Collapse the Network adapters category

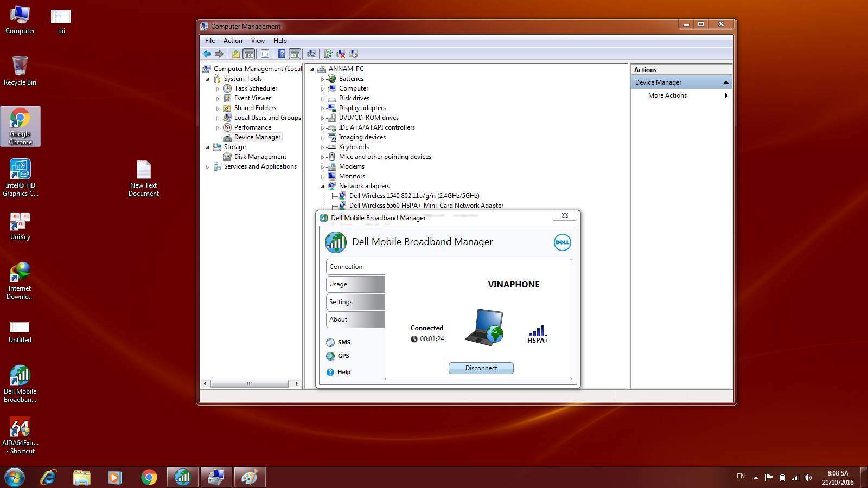click(x=322, y=187)
